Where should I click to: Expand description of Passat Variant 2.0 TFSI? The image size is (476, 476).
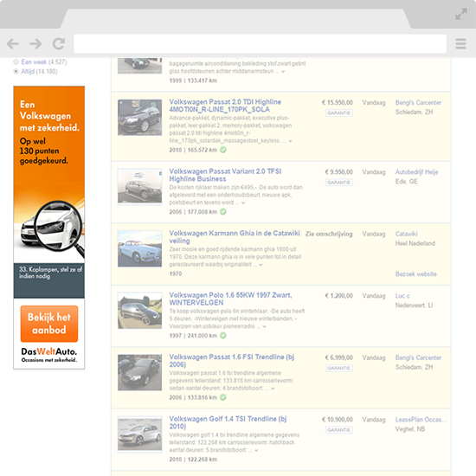pyautogui.click(x=243, y=203)
